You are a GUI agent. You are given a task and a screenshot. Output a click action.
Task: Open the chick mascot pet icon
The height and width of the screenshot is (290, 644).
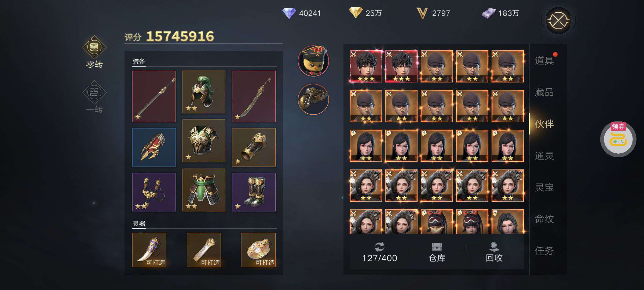point(313,61)
